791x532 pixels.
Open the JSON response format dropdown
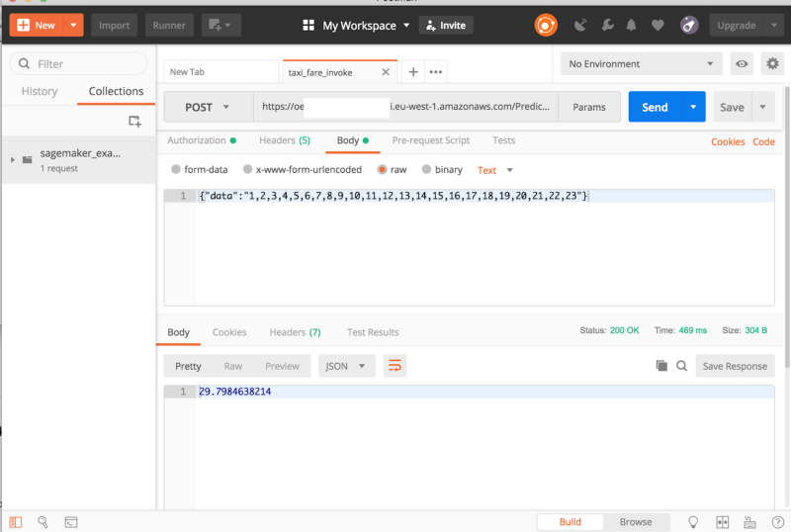click(x=344, y=366)
